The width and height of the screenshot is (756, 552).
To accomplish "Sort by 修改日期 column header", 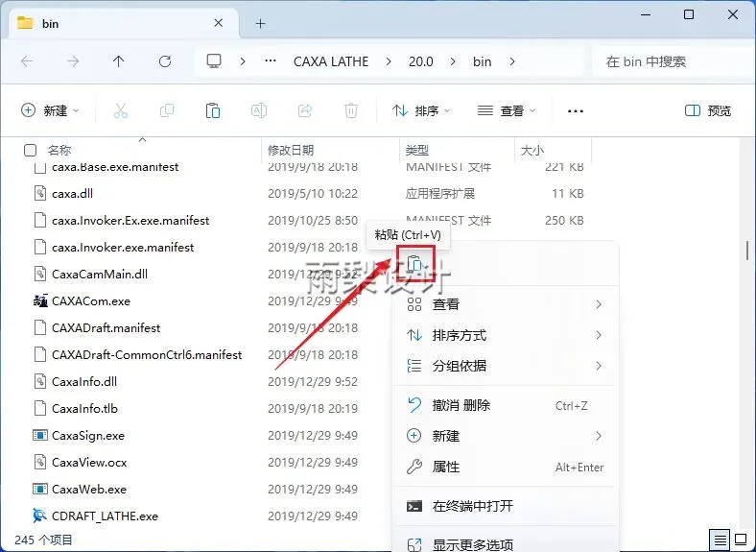I will tap(291, 150).
